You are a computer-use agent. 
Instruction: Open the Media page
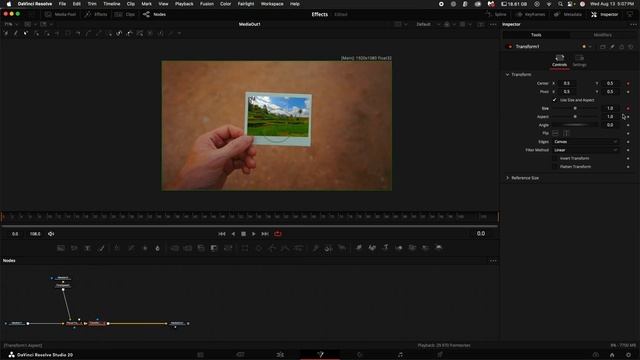pos(200,355)
